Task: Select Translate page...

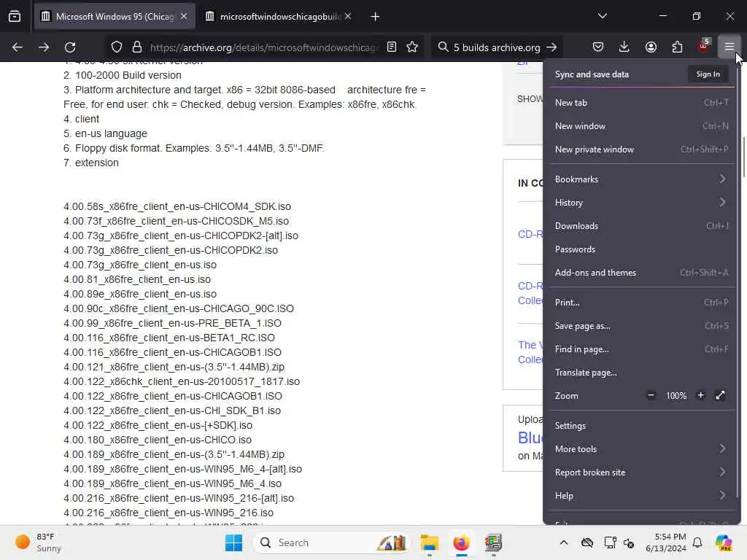Action: tap(641, 373)
